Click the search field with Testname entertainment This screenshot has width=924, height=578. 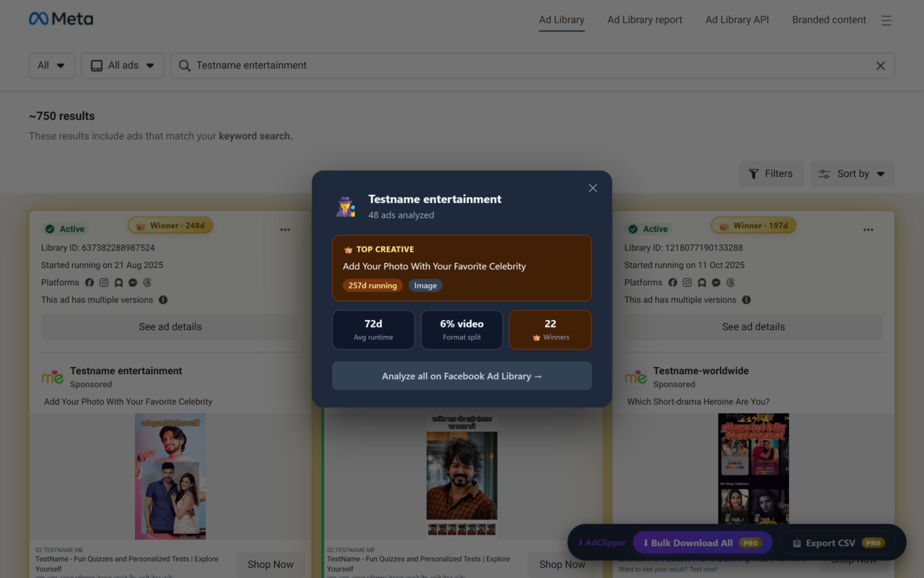(x=532, y=65)
